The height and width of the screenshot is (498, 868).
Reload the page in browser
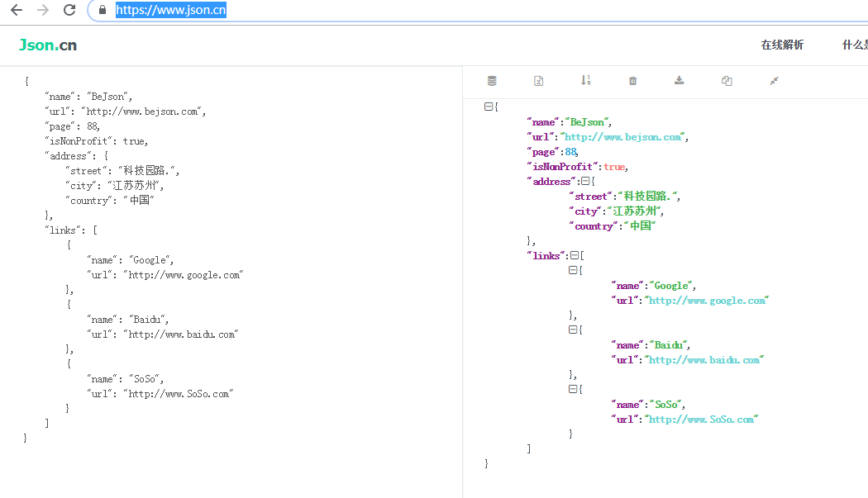(69, 10)
